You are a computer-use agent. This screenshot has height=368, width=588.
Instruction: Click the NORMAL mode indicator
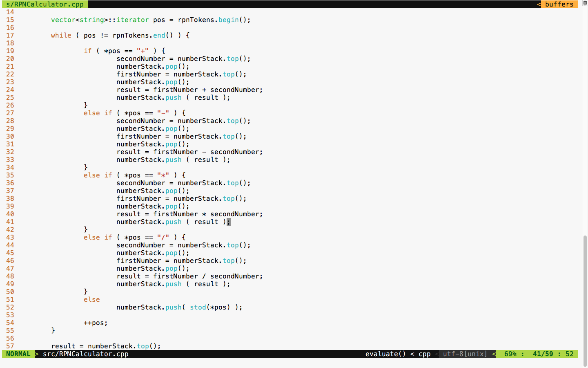[x=18, y=354]
